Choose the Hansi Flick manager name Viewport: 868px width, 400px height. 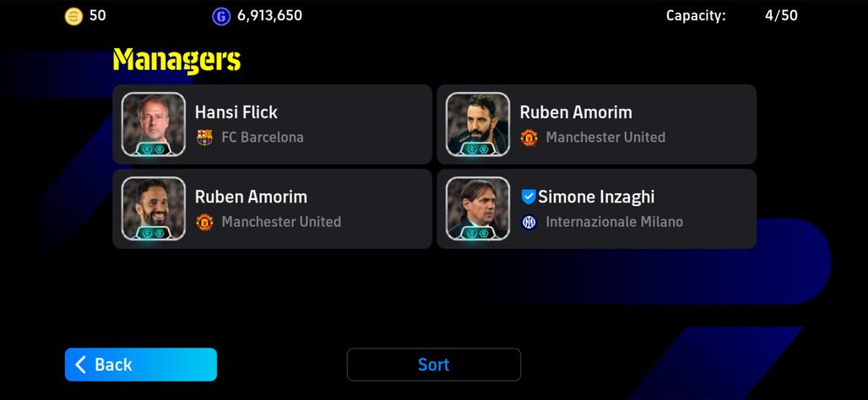click(236, 112)
